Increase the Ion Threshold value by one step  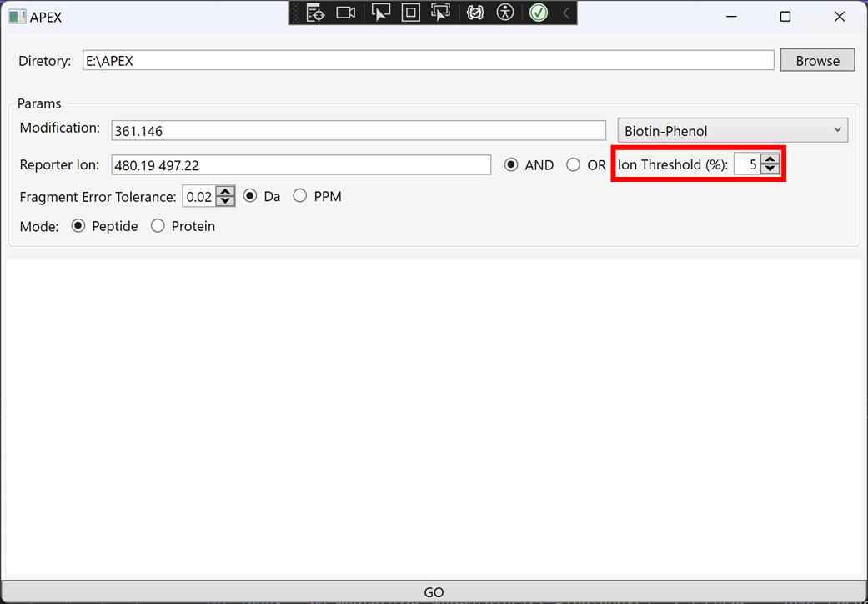point(770,159)
